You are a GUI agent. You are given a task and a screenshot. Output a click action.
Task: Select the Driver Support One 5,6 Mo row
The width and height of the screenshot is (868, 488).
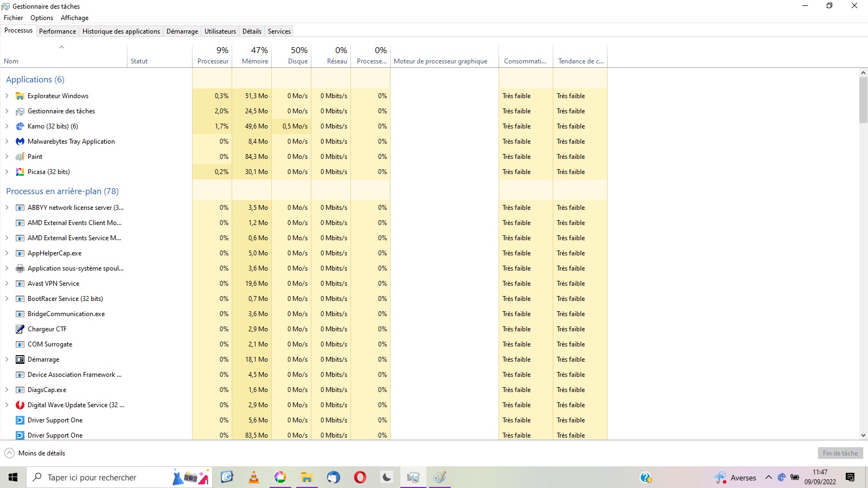(x=304, y=420)
